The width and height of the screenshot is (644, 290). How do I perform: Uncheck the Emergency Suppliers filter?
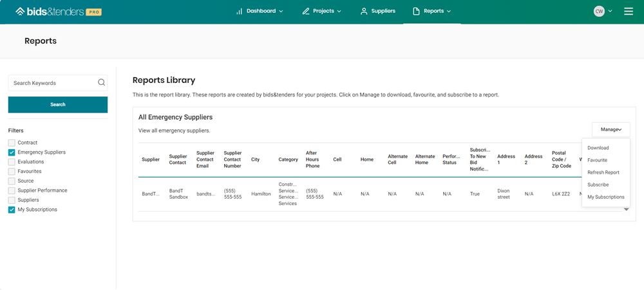[12, 152]
